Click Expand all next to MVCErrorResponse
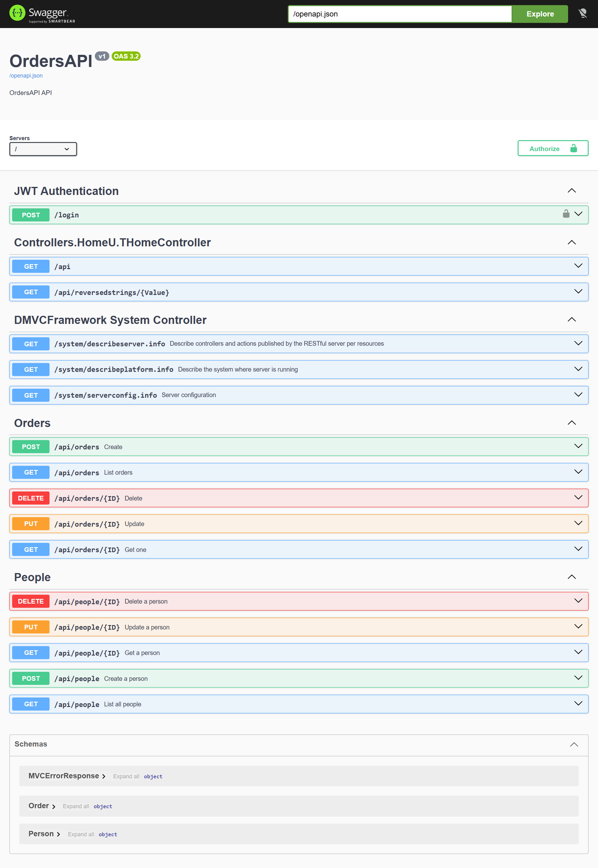 point(126,776)
